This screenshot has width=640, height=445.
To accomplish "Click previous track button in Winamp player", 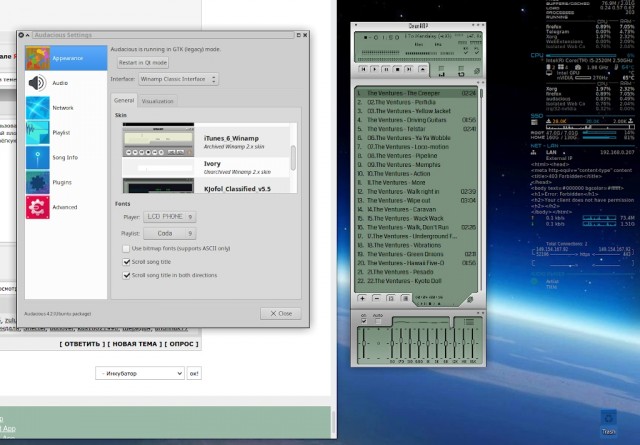I will coord(363,69).
